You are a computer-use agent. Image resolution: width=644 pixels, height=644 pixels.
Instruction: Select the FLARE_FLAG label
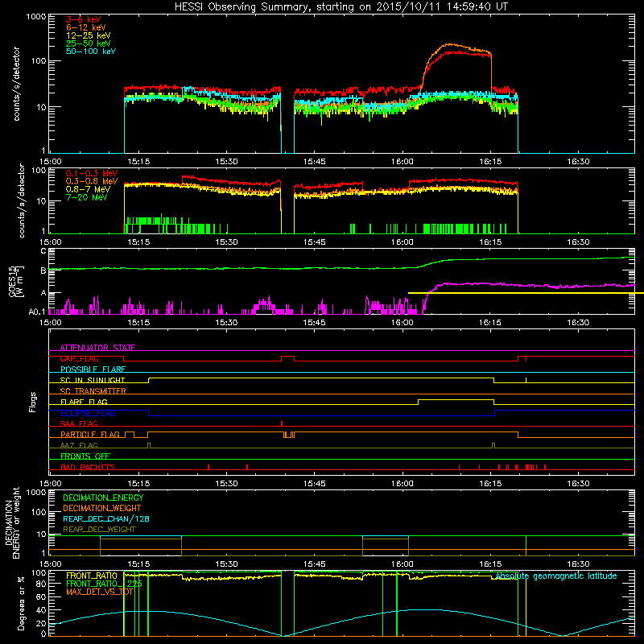coord(84,402)
